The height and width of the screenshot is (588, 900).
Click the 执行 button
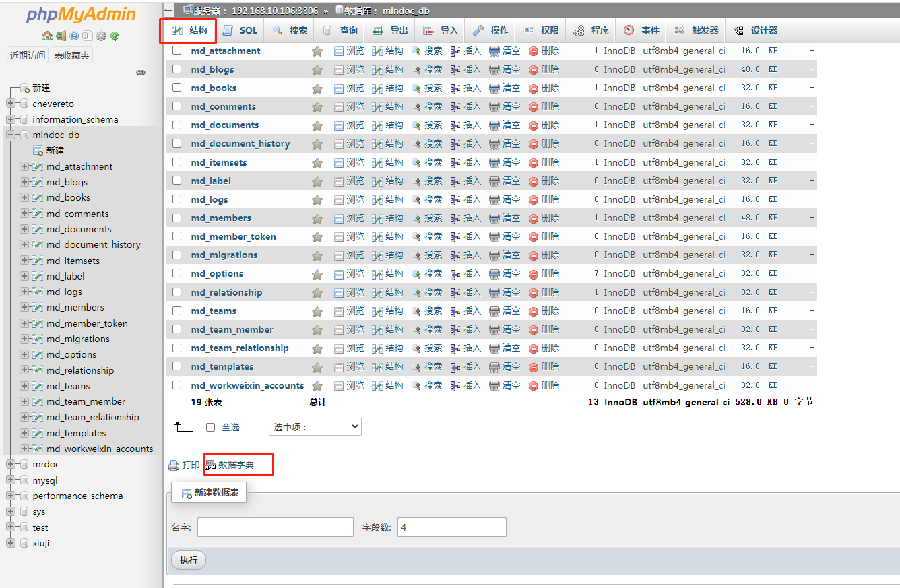[x=189, y=560]
